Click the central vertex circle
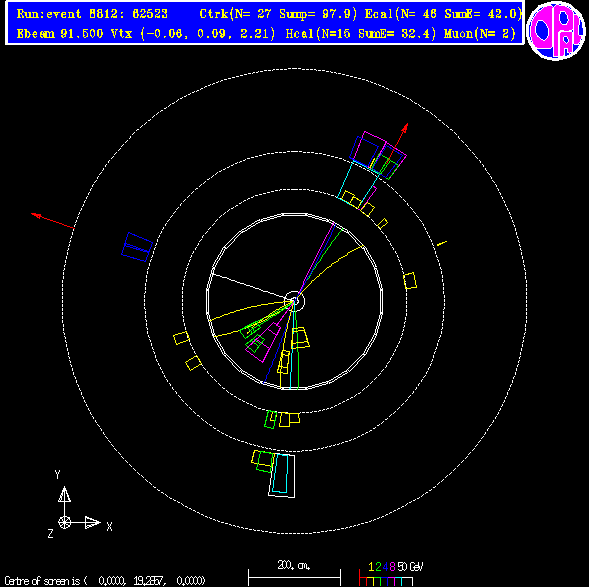Viewport: 589px width, 587px height. click(x=294, y=301)
